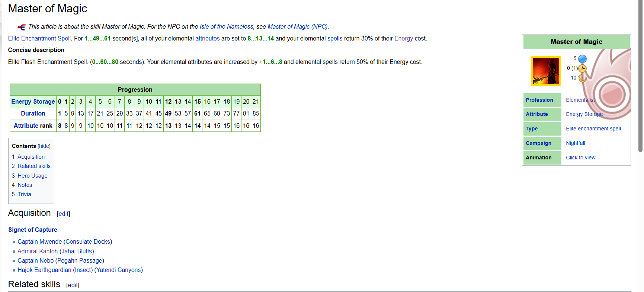The width and height of the screenshot is (644, 292).
Task: Click Duration cell showing 61
Action: (198, 114)
